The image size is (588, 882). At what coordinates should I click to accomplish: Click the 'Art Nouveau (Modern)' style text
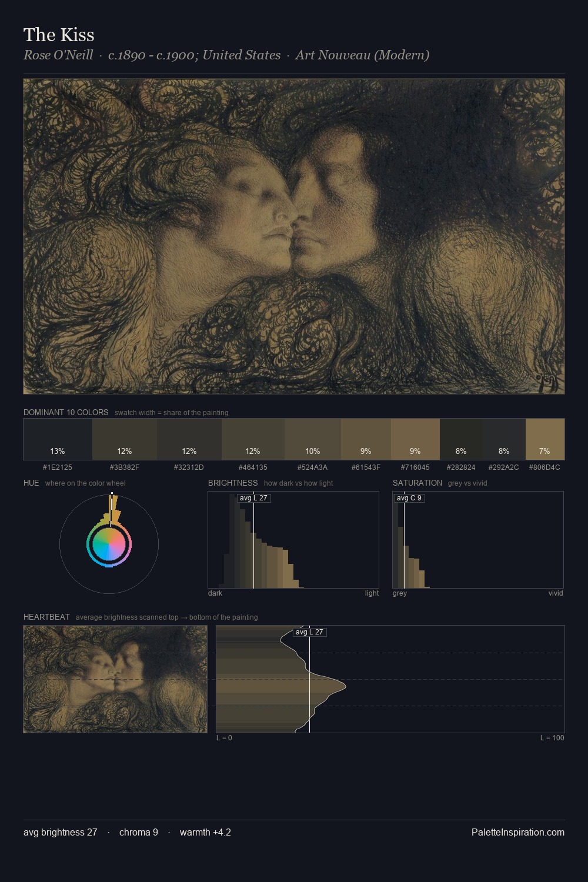click(x=362, y=55)
